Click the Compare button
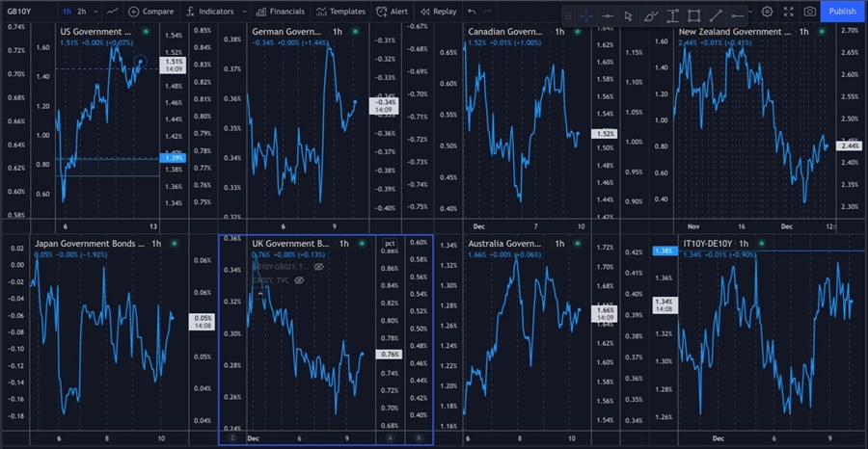The height and width of the screenshot is (449, 868). (x=151, y=12)
